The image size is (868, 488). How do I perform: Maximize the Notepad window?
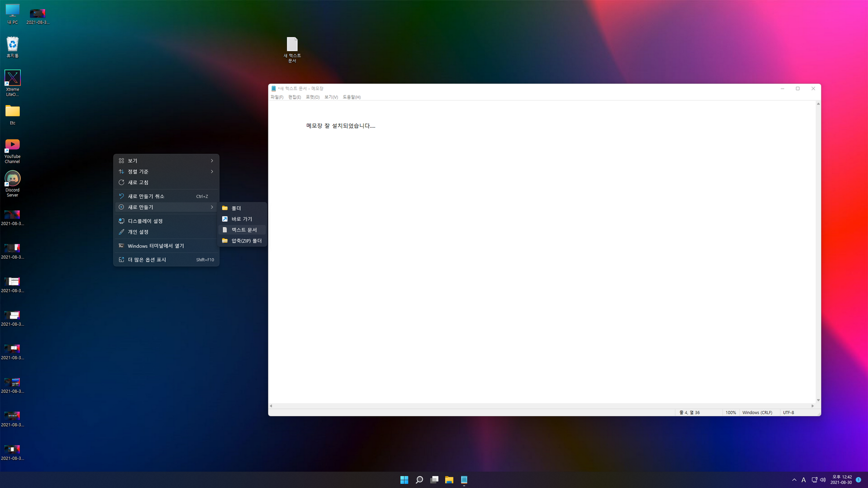coord(798,89)
